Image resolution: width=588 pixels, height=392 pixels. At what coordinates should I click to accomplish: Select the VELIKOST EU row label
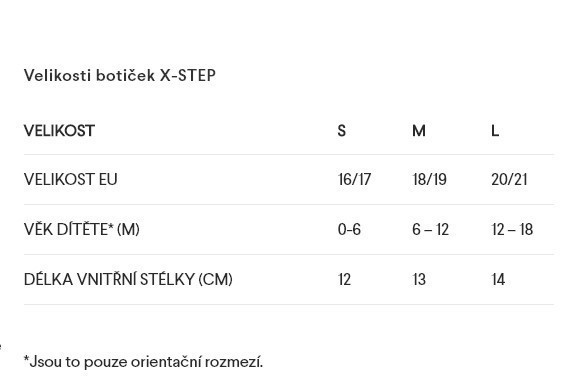pyautogui.click(x=70, y=179)
